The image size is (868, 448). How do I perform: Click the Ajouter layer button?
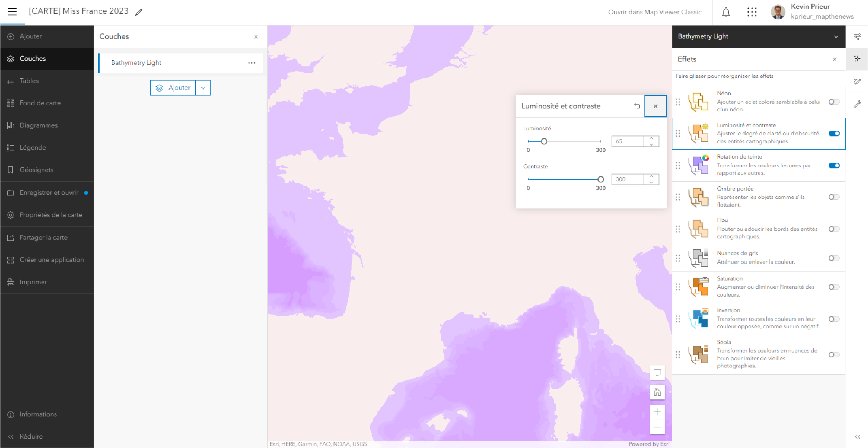[x=173, y=88]
